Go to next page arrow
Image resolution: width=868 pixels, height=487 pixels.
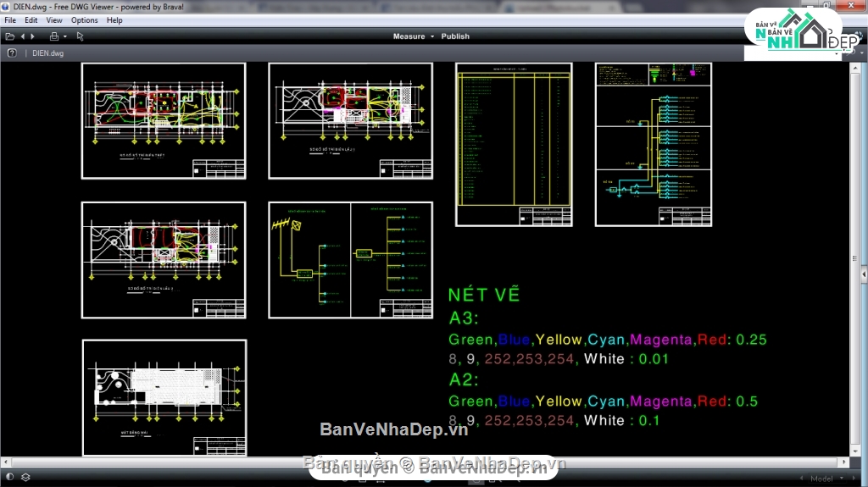coord(32,36)
